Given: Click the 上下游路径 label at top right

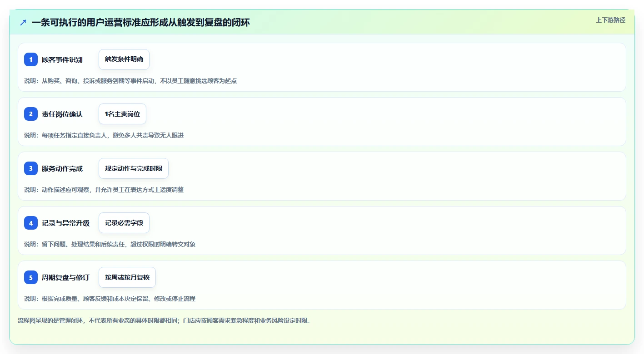Looking at the screenshot, I should coord(610,20).
